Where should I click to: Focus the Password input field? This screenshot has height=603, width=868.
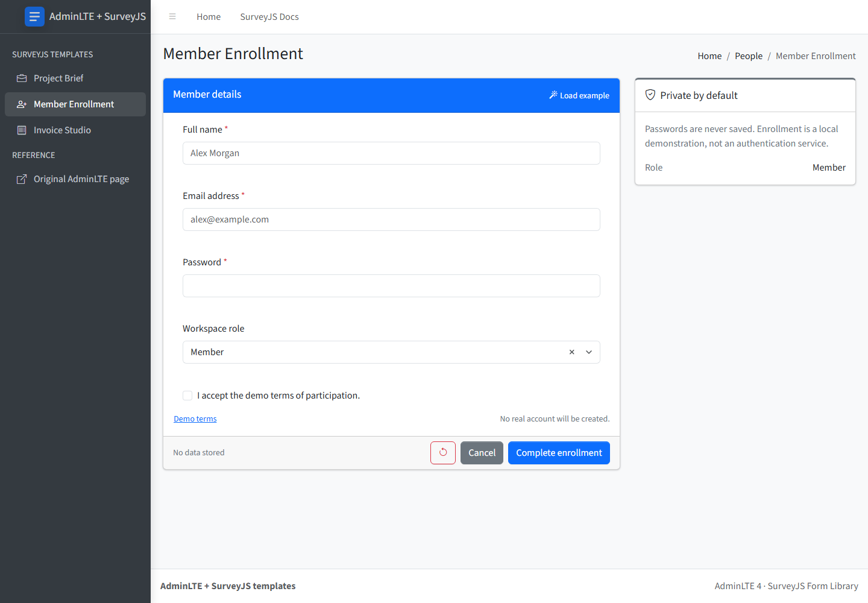[391, 286]
